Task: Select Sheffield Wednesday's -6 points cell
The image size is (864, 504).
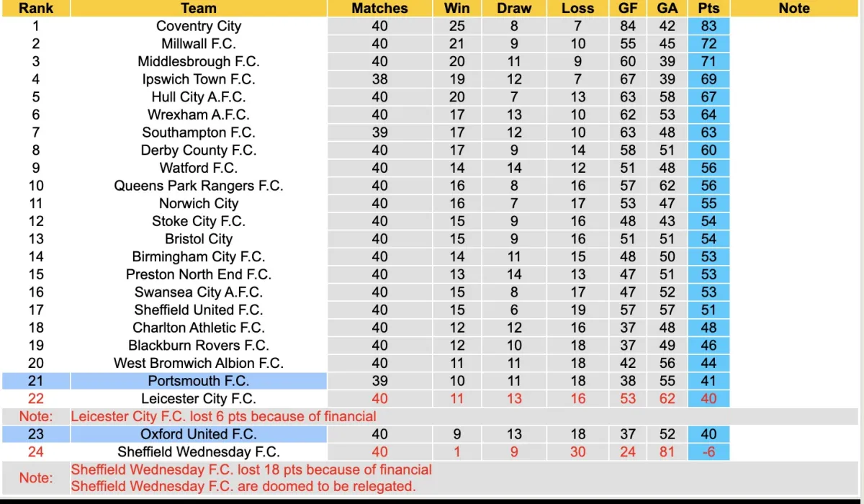Action: click(x=708, y=452)
